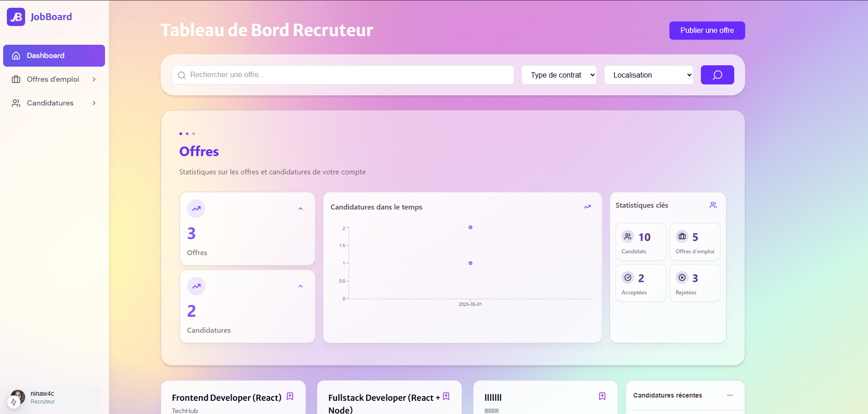The width and height of the screenshot is (868, 414).
Task: Click the trend icon in Offres card
Action: click(196, 209)
